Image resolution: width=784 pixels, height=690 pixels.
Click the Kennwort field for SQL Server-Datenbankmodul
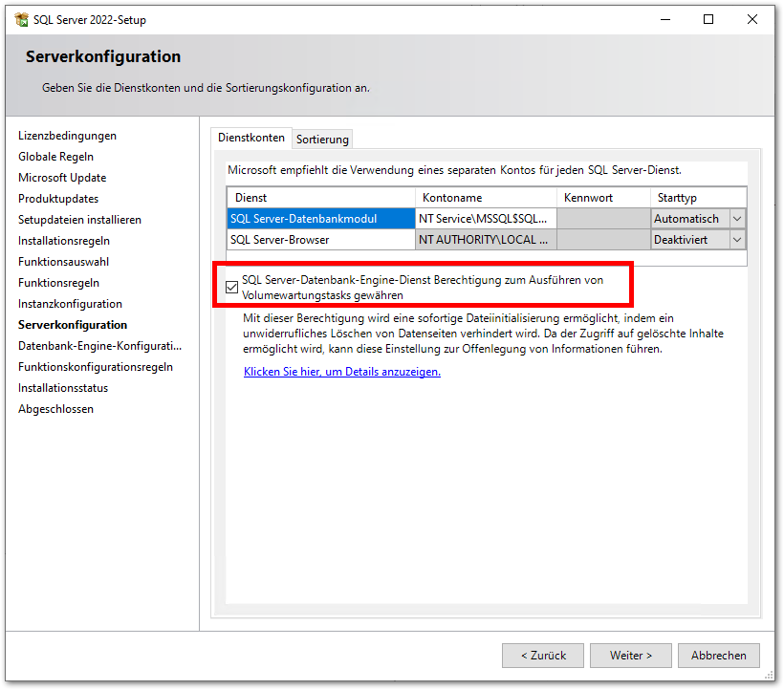pos(602,219)
